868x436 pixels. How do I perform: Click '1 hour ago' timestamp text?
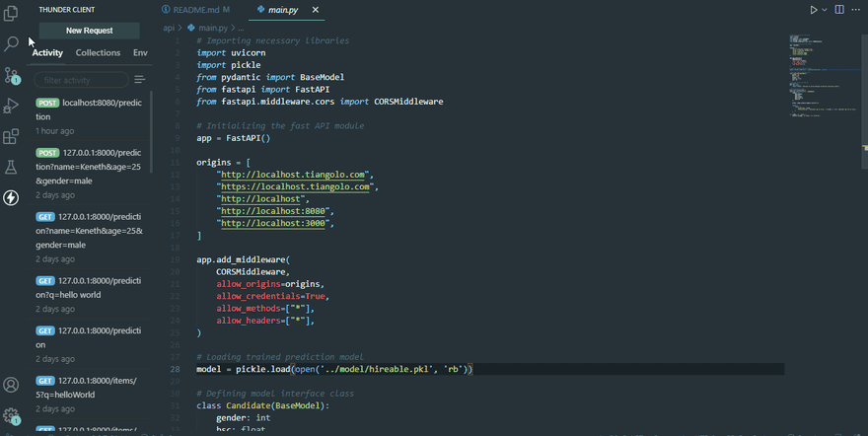pyautogui.click(x=55, y=131)
